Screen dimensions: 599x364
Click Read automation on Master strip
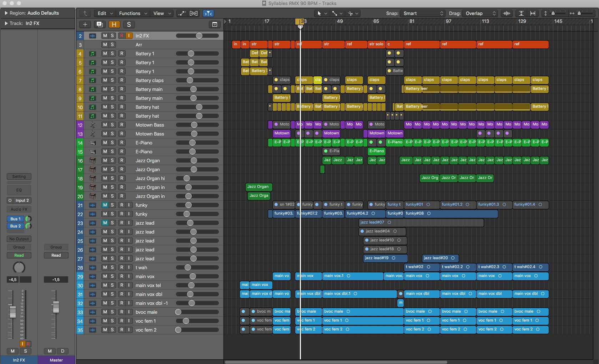(x=56, y=255)
